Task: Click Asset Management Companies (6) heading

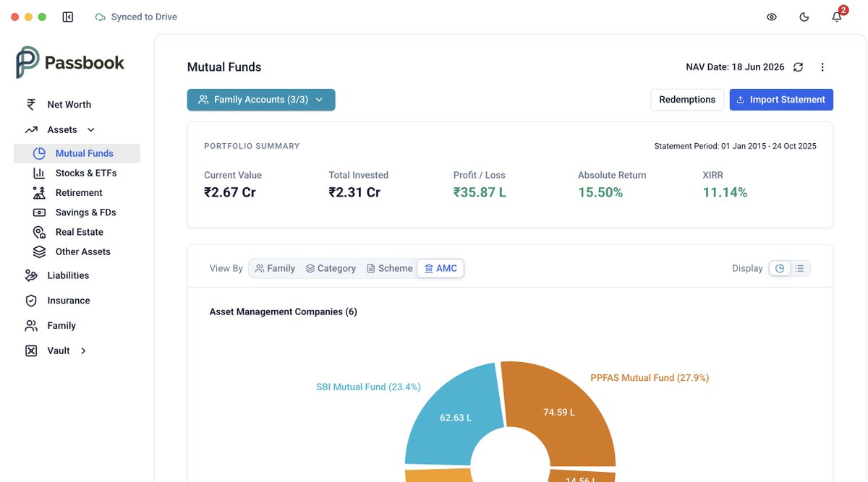Action: pyautogui.click(x=284, y=312)
